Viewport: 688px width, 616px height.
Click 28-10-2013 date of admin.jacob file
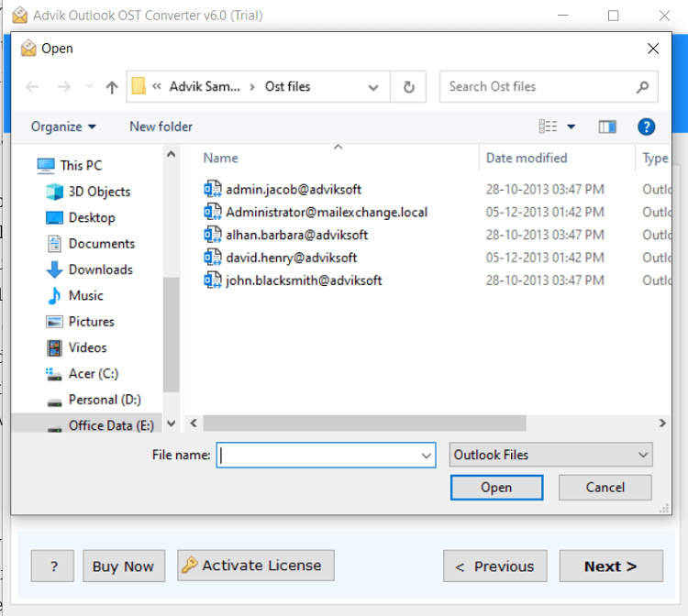click(545, 190)
